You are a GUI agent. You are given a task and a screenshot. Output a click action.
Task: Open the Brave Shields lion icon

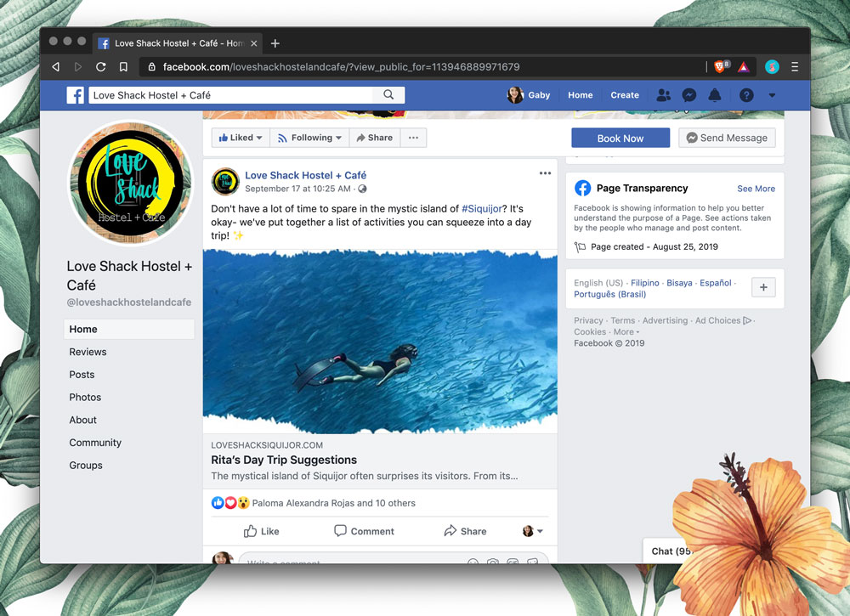[x=719, y=66]
